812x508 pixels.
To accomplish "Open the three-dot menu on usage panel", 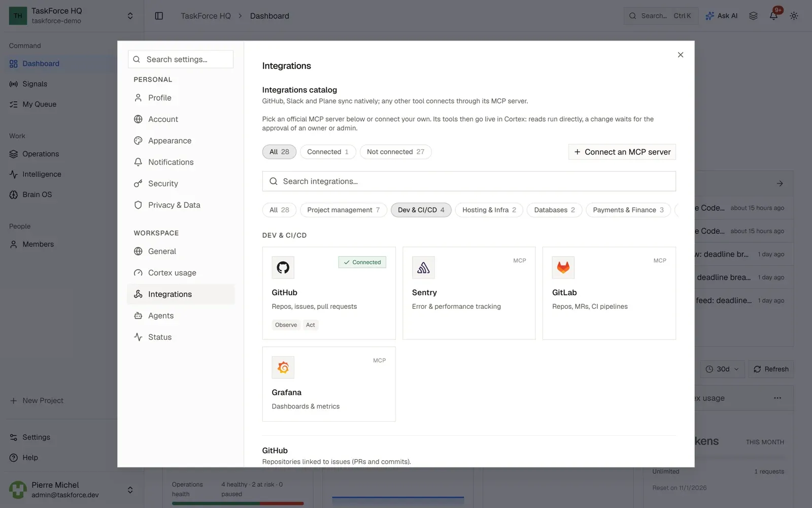I will pyautogui.click(x=777, y=398).
